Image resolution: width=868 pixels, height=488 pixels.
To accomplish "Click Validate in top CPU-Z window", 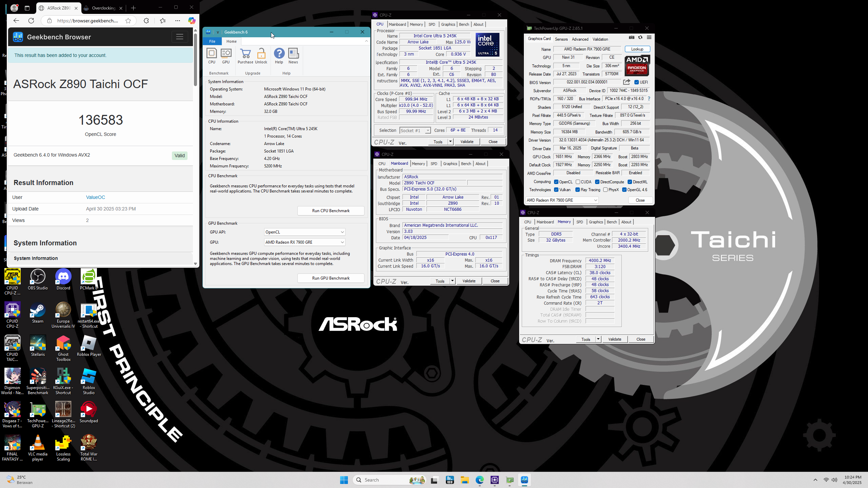I will 467,142.
